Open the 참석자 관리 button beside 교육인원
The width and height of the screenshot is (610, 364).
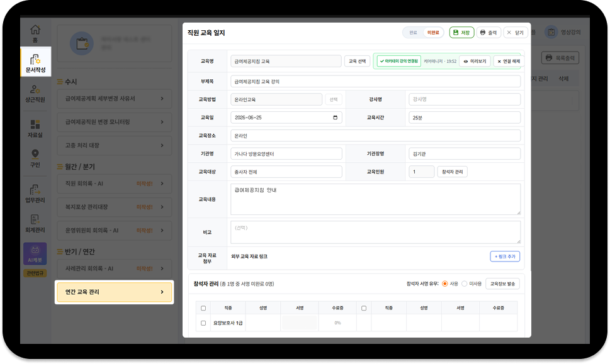tap(453, 172)
